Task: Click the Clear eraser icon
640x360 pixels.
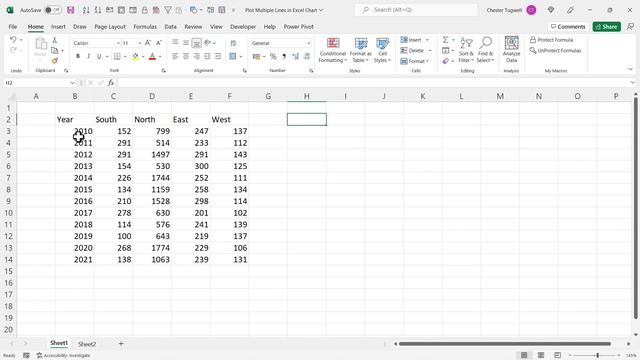Action: click(446, 61)
